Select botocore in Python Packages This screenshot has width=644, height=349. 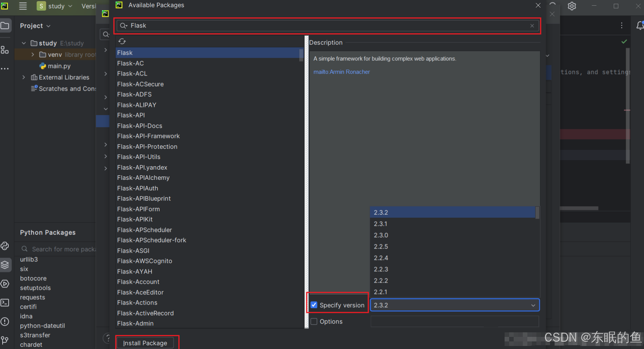(33, 278)
